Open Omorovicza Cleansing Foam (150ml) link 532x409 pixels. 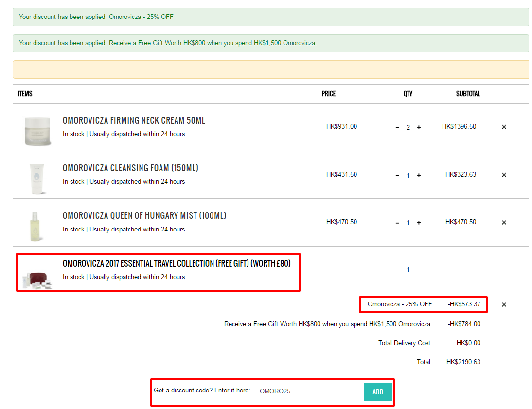[x=131, y=168]
